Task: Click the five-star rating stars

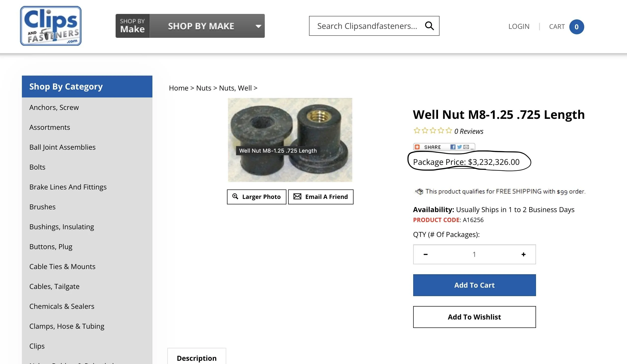Action: coord(432,130)
